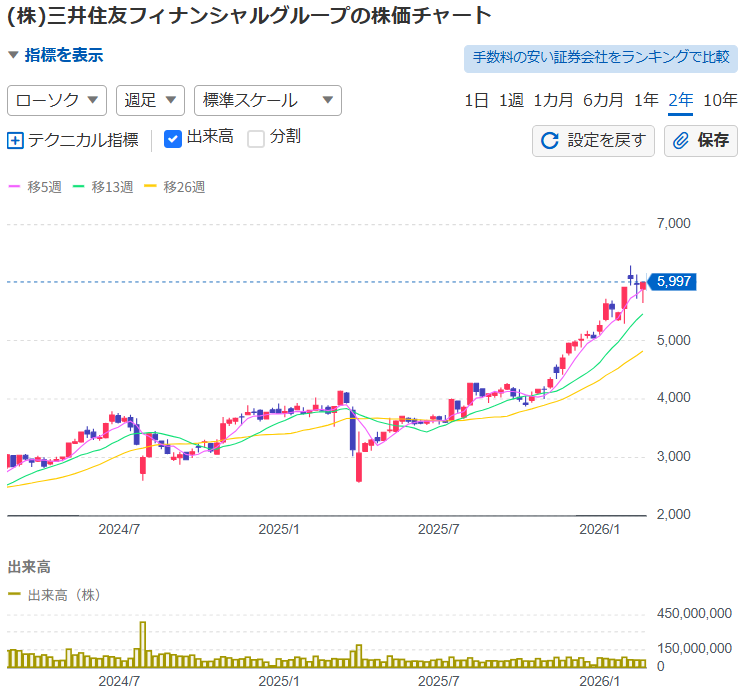This screenshot has height=694, width=748.
Task: Open the 標準スケール scale dropdown
Action: (267, 100)
